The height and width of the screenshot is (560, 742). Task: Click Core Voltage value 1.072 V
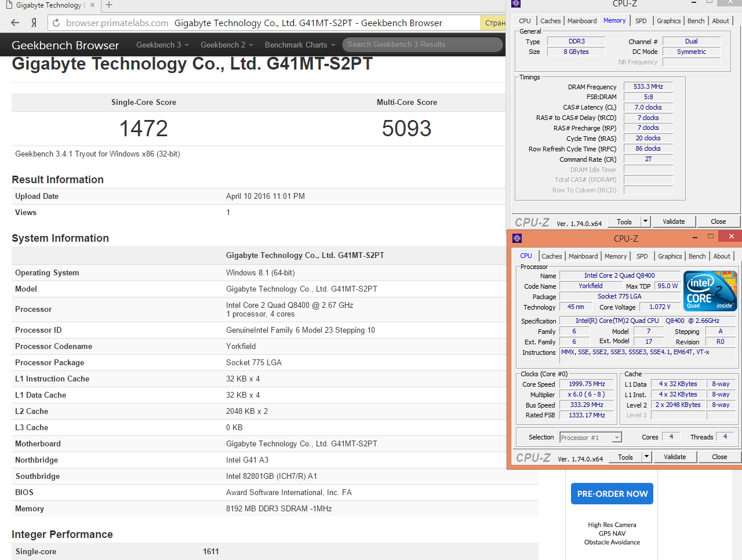pos(660,307)
